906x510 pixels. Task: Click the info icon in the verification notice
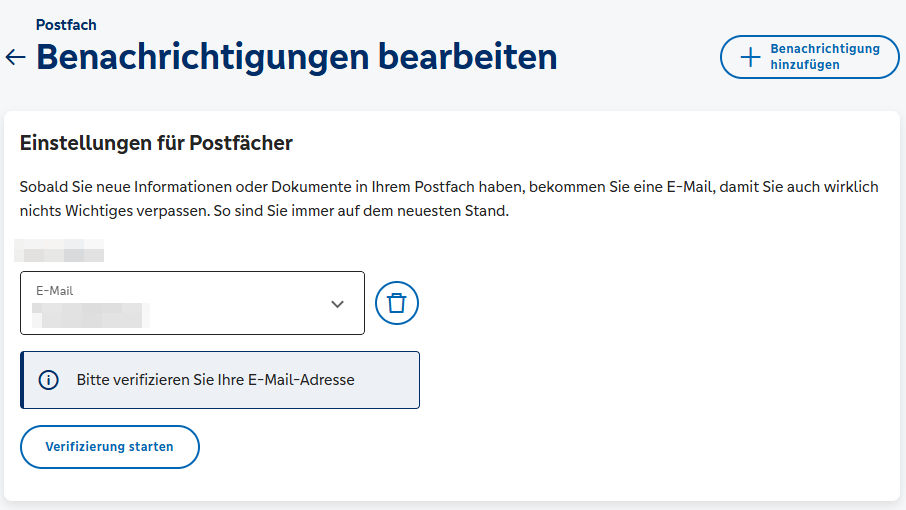[x=49, y=380]
